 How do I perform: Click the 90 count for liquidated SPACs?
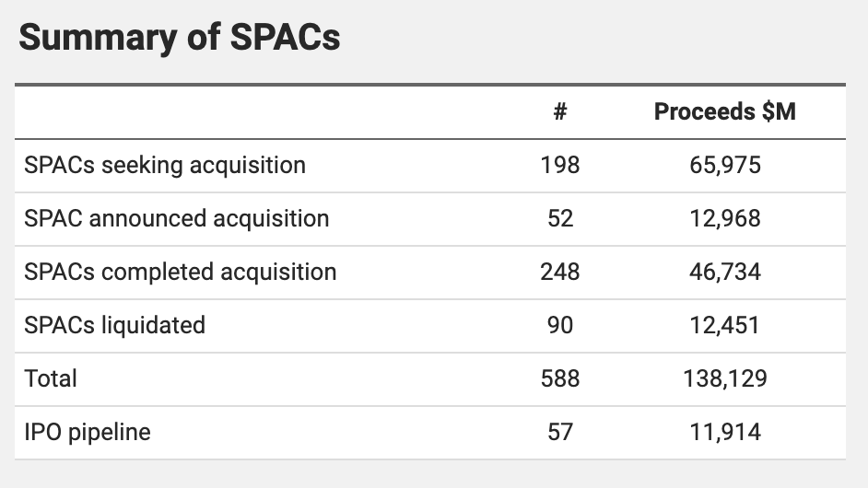559,326
